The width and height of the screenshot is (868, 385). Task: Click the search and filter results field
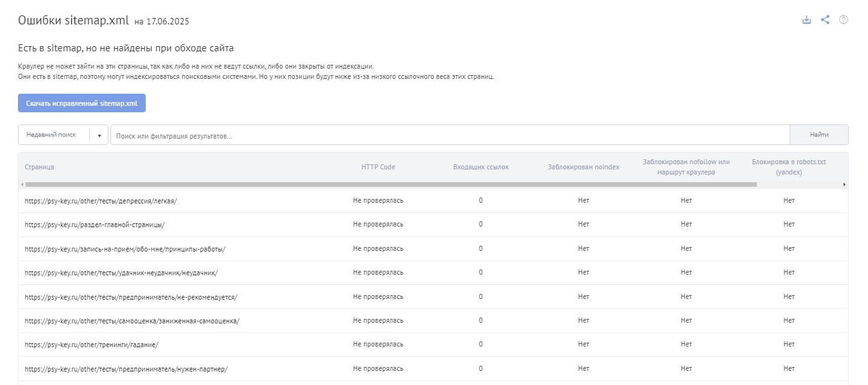point(450,135)
